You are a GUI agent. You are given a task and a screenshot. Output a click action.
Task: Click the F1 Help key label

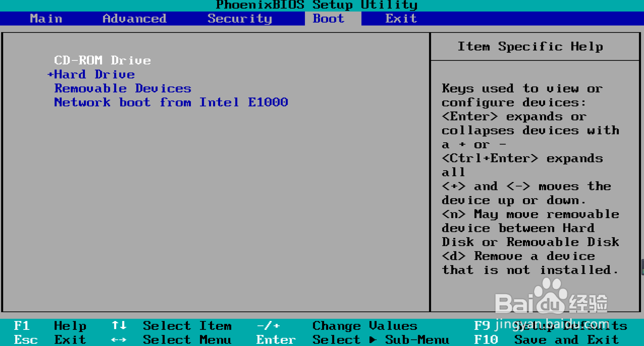click(x=22, y=326)
